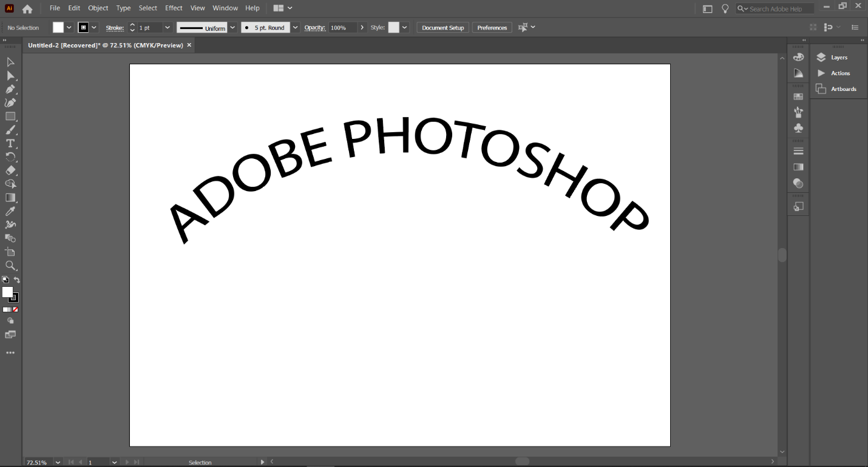Open the zoom level dropdown
The height and width of the screenshot is (467, 868).
[58, 462]
